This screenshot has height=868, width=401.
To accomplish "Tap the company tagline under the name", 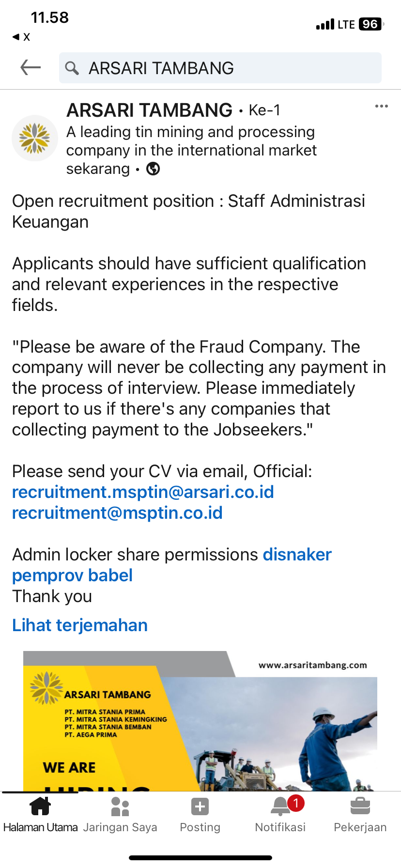I will click(191, 141).
